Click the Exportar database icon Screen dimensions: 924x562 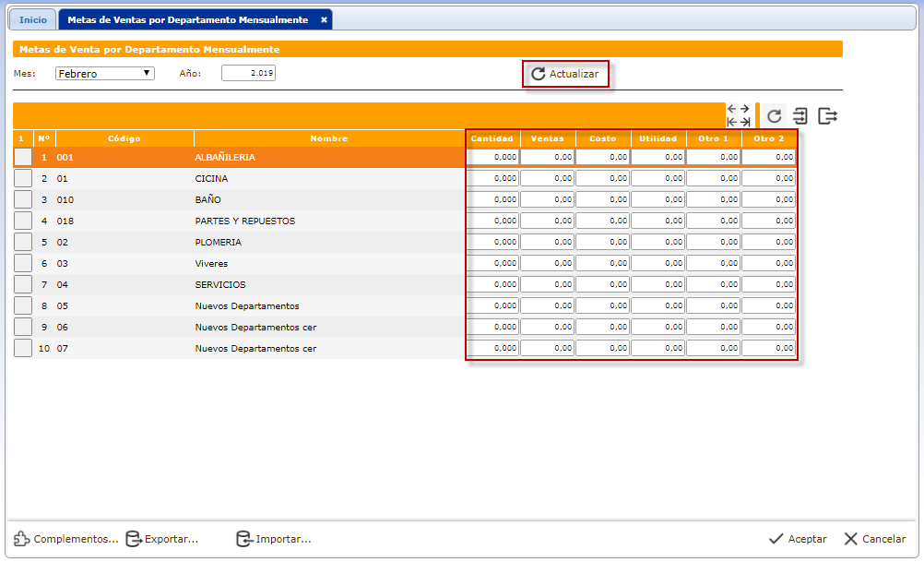tap(134, 539)
